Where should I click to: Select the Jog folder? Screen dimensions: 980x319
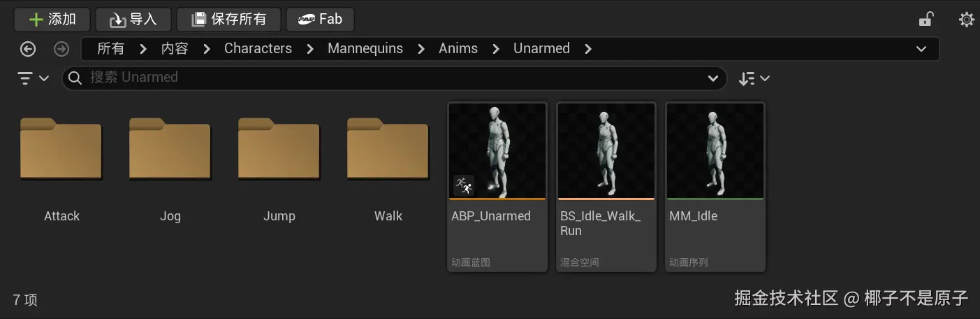[x=170, y=148]
